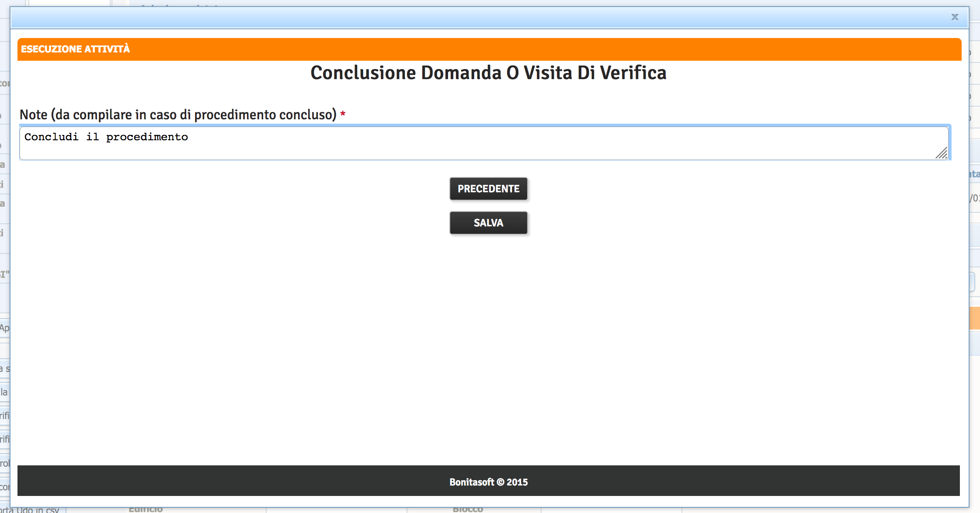The width and height of the screenshot is (980, 513).
Task: Save the form with SALVA
Action: (x=488, y=223)
